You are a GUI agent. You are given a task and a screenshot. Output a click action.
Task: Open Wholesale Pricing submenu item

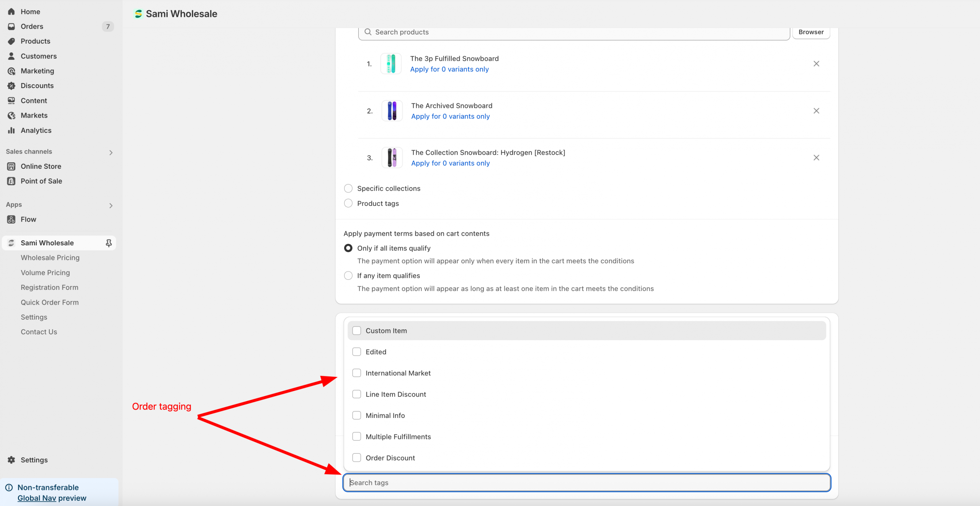pos(50,258)
